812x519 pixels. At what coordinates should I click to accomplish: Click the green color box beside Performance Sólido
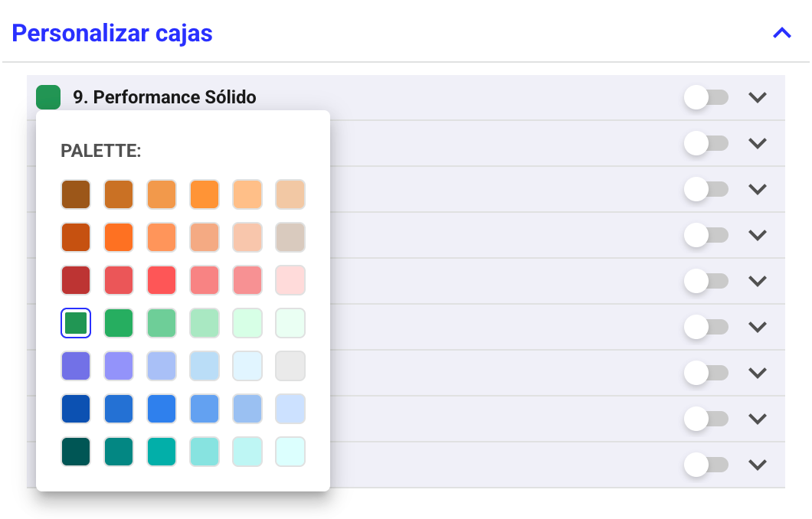[x=48, y=97]
